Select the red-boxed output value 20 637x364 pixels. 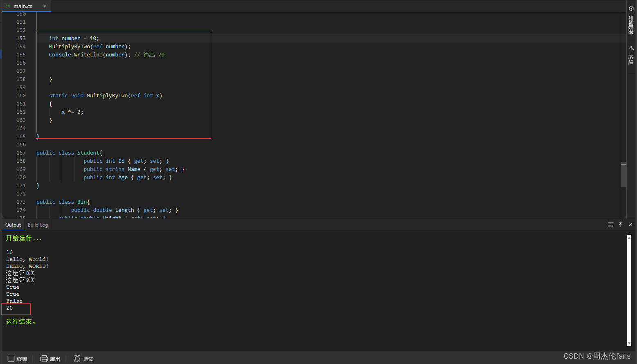9,308
